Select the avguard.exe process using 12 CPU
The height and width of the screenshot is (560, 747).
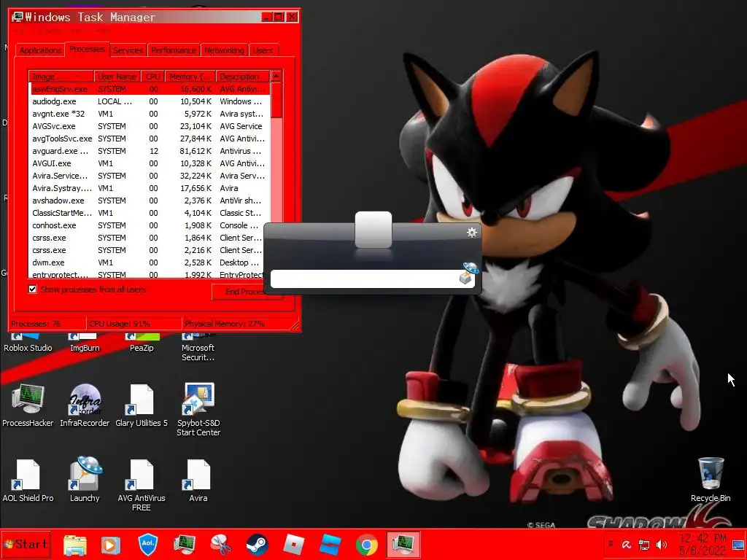click(x=149, y=151)
